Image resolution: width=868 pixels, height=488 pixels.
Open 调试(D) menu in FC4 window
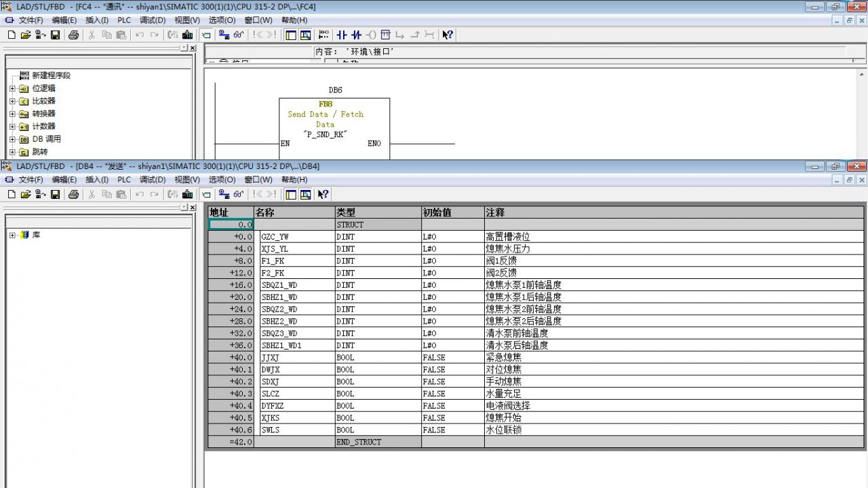pos(153,20)
